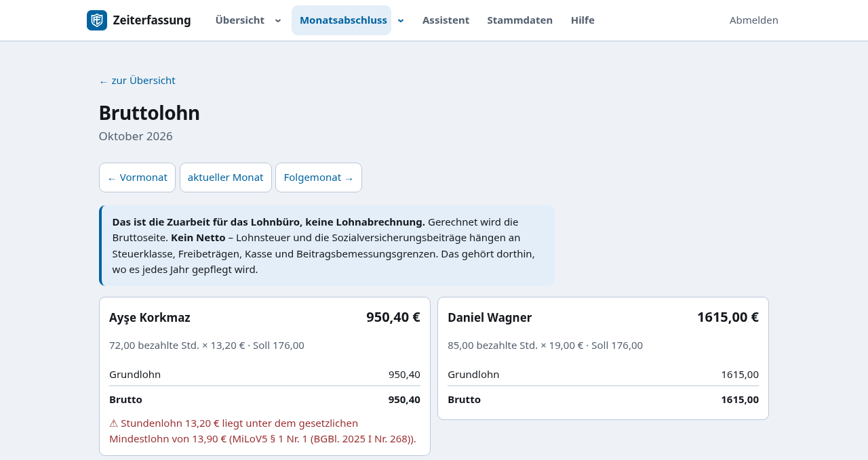The width and height of the screenshot is (868, 460).
Task: Click the red Mindestlohn warning text
Action: pos(262,431)
